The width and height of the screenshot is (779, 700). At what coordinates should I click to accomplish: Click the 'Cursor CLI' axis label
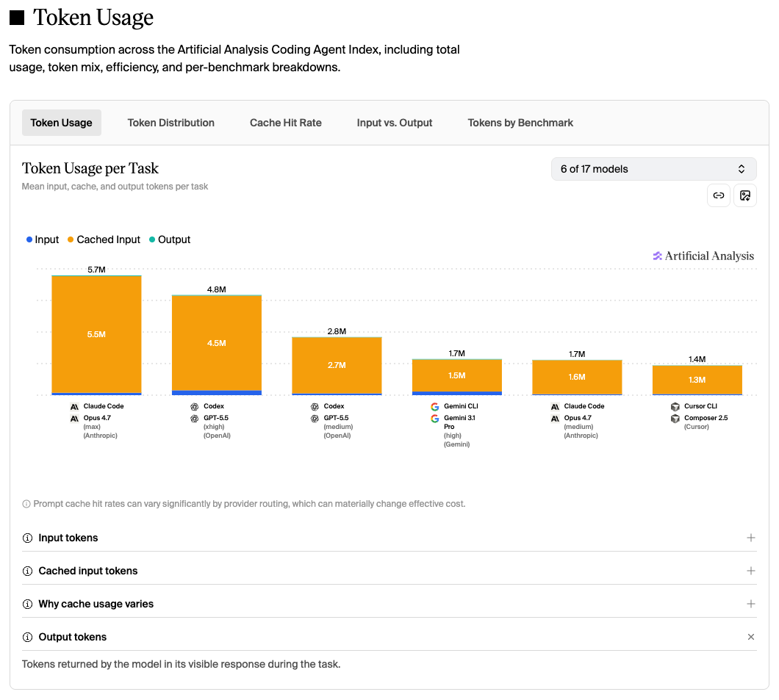point(700,406)
